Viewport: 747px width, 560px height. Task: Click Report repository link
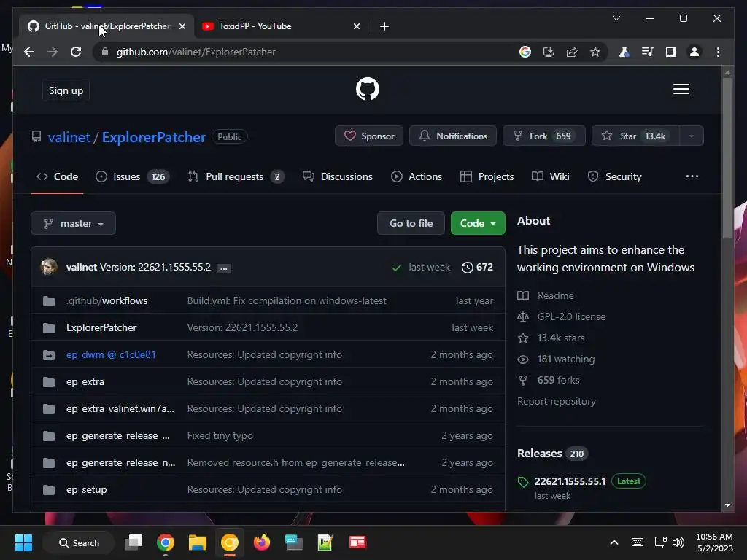557,402
